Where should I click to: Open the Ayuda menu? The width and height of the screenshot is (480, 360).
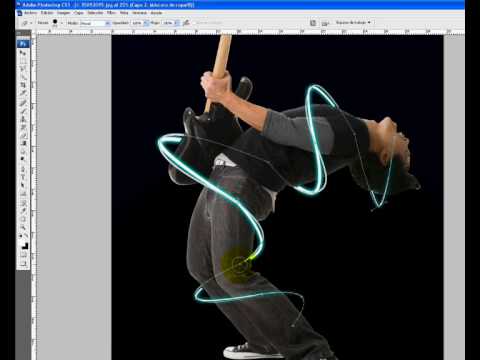point(156,13)
